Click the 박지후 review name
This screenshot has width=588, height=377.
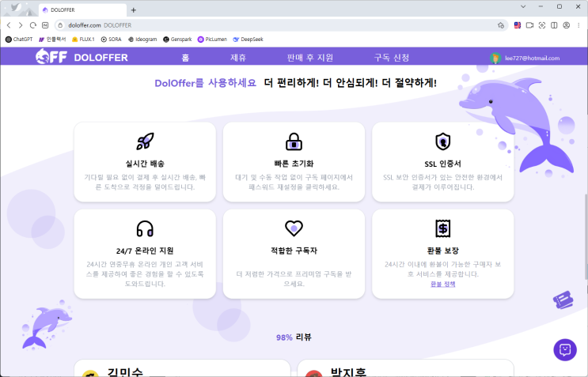tap(347, 371)
